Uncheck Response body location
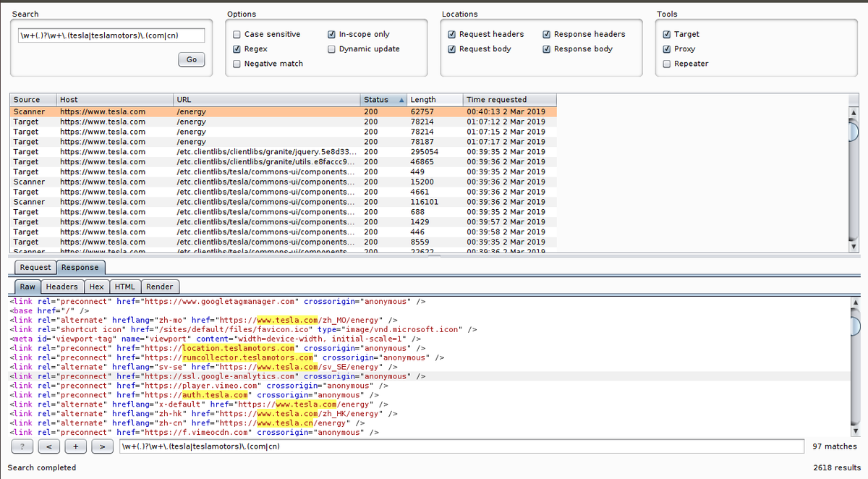 coord(547,49)
